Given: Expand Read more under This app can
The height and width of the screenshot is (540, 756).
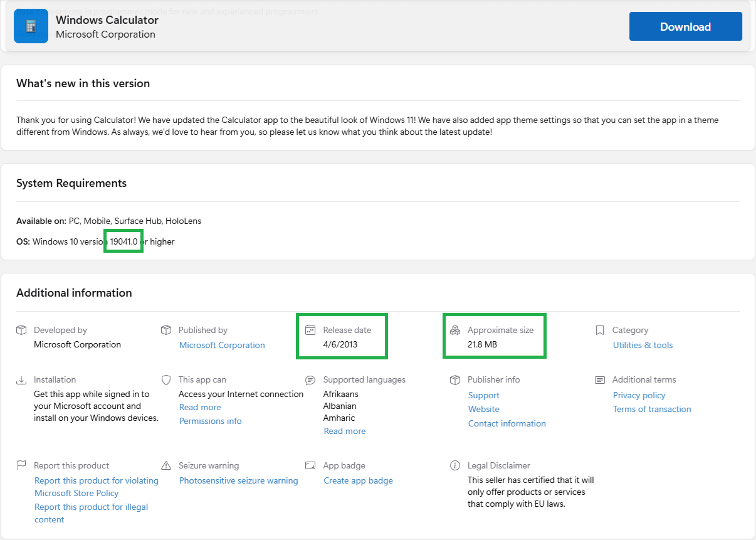Looking at the screenshot, I should coord(200,407).
